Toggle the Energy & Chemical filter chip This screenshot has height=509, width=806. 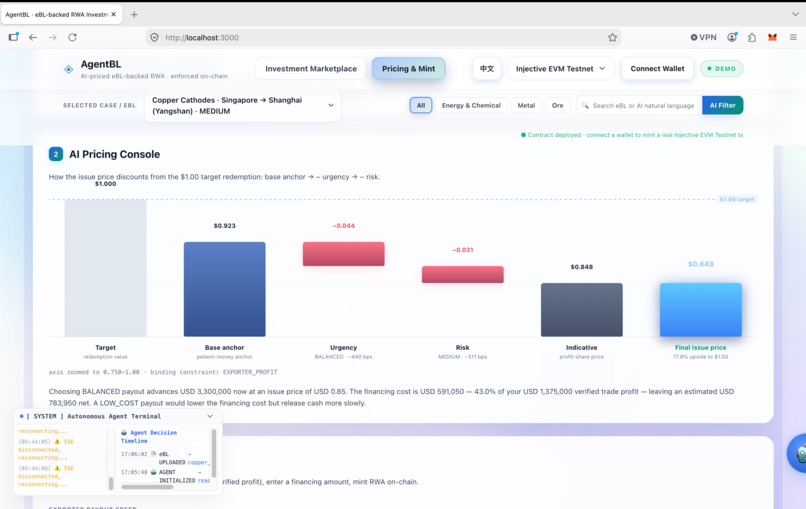471,105
